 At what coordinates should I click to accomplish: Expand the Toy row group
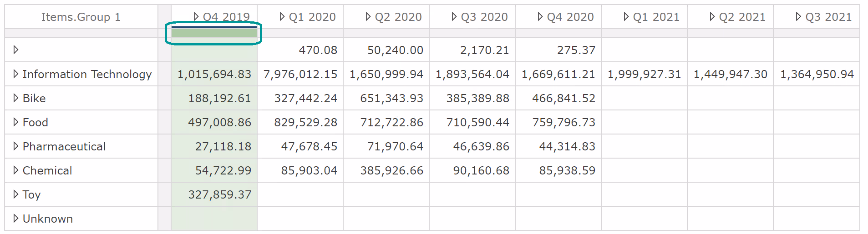tap(16, 194)
